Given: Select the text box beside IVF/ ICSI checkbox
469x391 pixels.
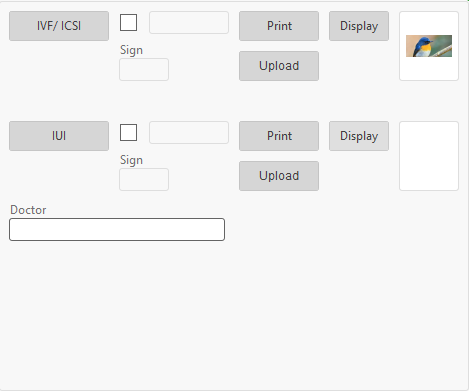Looking at the screenshot, I should [x=189, y=23].
